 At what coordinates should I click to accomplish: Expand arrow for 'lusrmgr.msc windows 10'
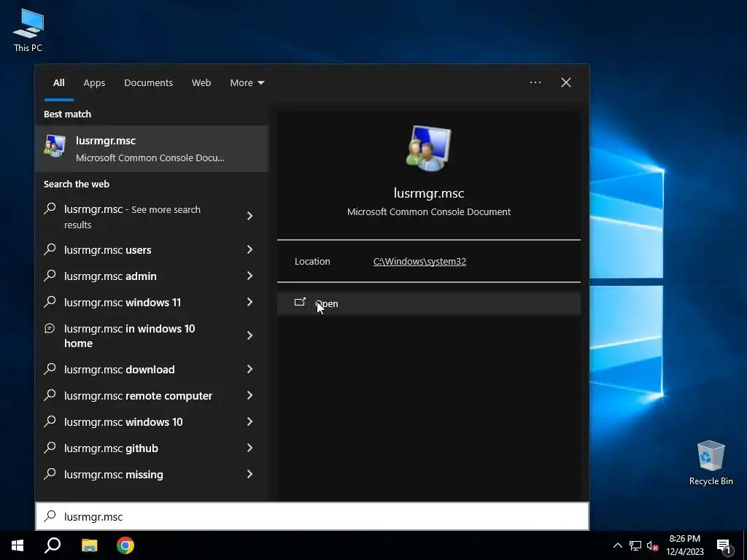point(249,421)
